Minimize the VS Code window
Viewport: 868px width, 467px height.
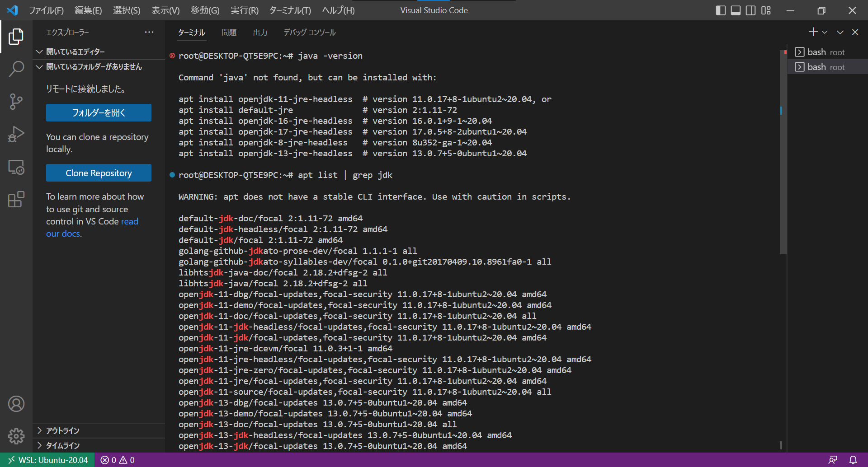[x=790, y=10]
